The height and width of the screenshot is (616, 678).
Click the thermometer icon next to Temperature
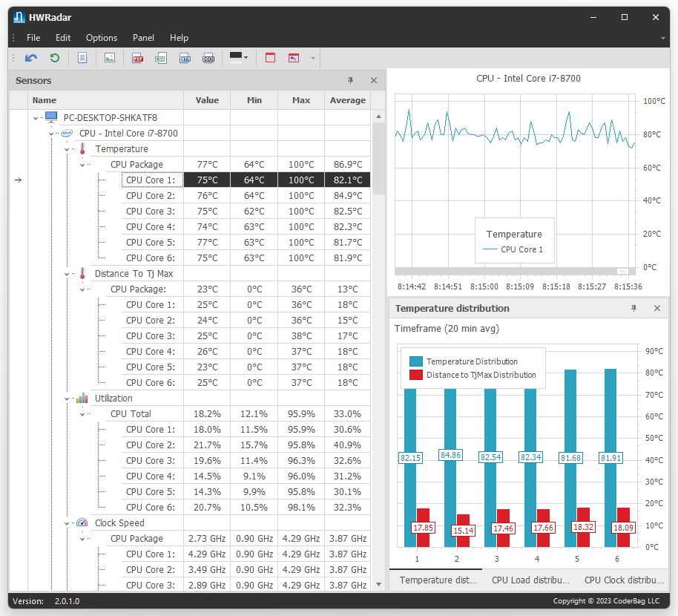[x=82, y=149]
